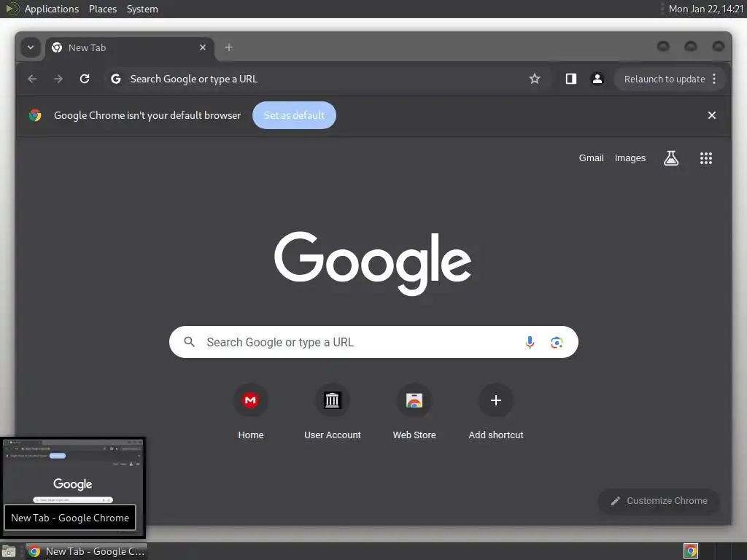
Task: Open the Home shortcut tile
Action: point(251,413)
